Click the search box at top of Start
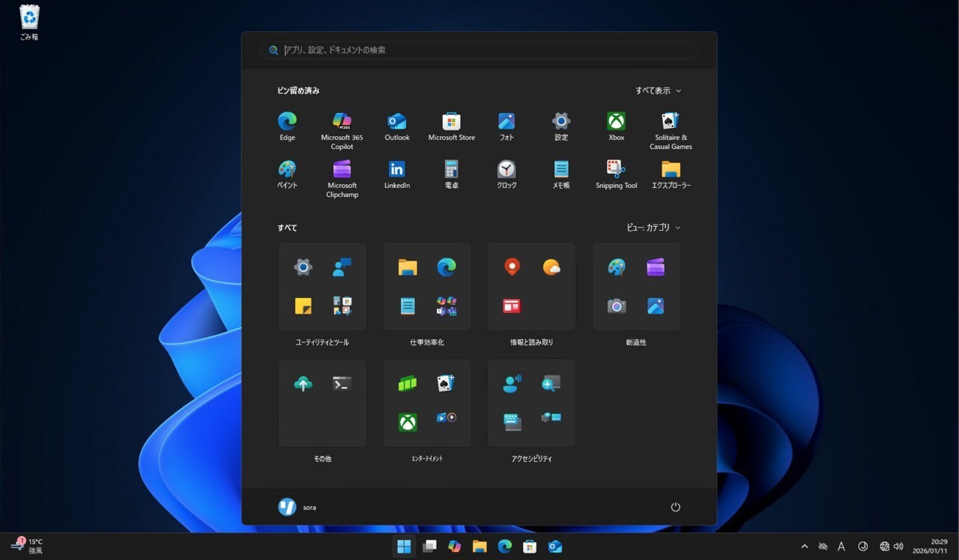The image size is (959, 560). click(x=479, y=50)
